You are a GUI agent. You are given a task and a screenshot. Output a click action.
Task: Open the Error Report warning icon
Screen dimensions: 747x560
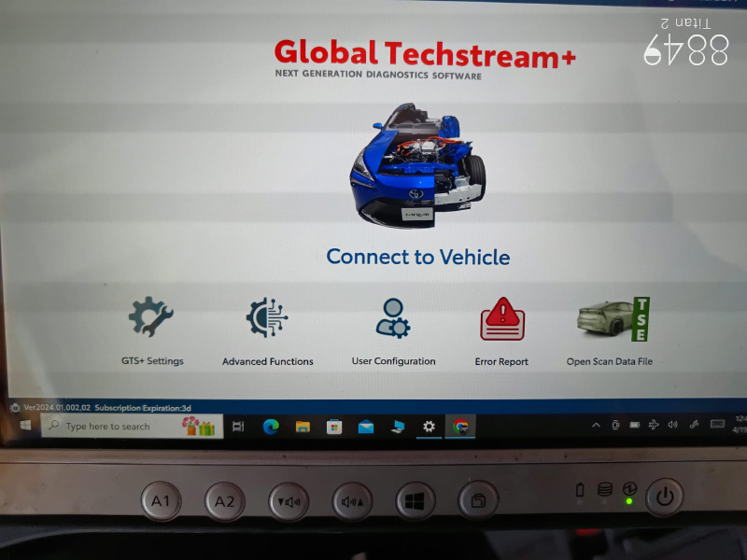click(x=502, y=318)
